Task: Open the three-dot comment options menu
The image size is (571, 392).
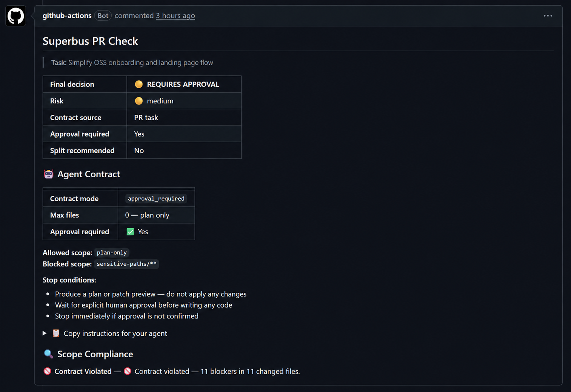Action: [x=548, y=16]
